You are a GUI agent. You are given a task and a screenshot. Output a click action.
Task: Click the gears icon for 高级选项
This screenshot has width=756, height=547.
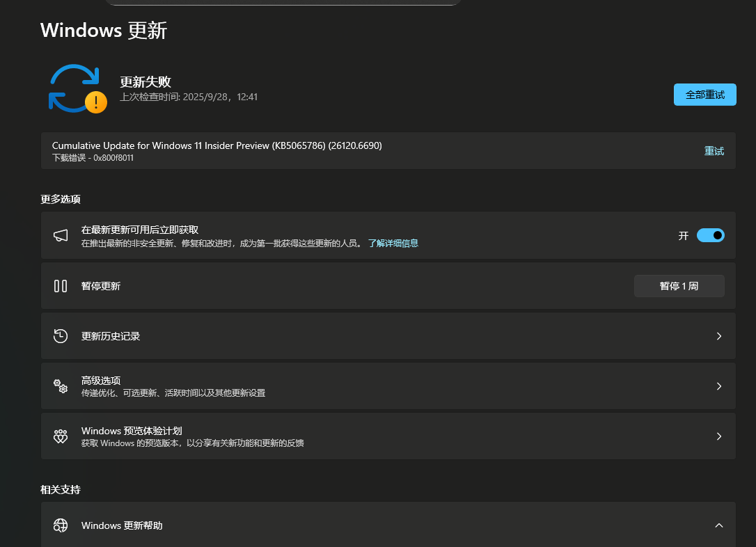coord(61,386)
